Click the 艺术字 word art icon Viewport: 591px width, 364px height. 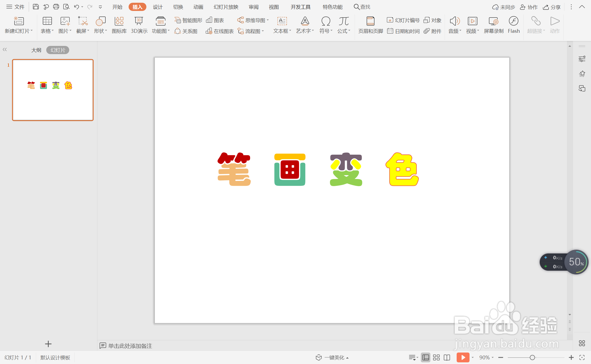(305, 25)
